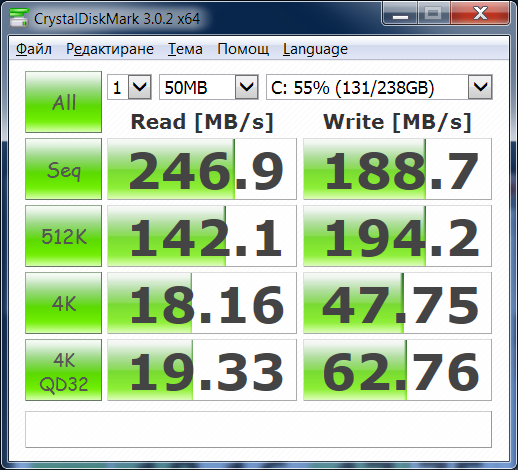The width and height of the screenshot is (518, 470).
Task: Click the CrystalDiskMark app icon in title bar
Action: (x=19, y=18)
